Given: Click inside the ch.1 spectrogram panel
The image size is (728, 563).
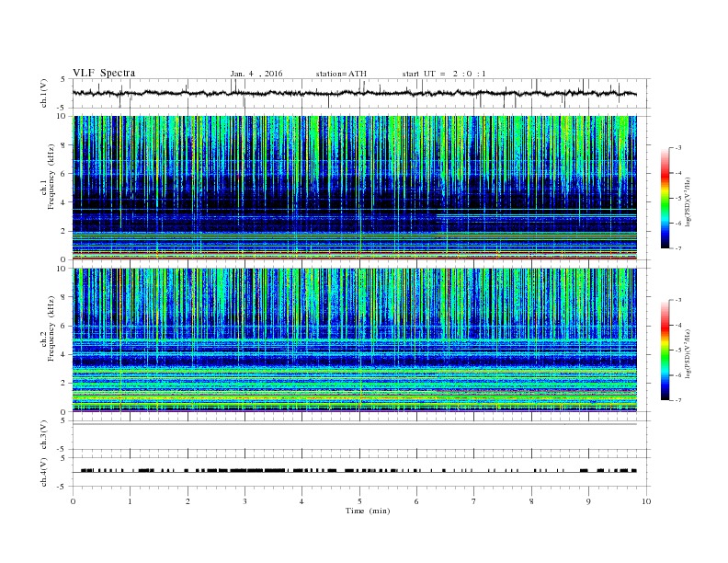Looking at the screenshot, I should pyautogui.click(x=355, y=188).
